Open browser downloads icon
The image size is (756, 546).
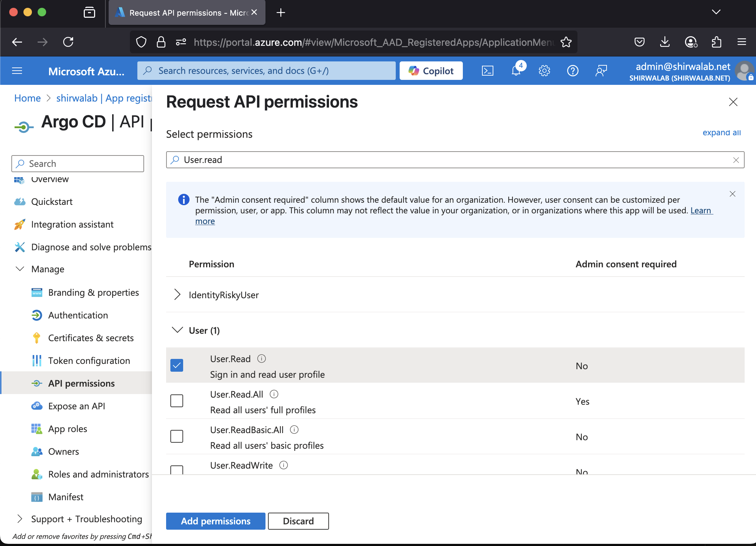pos(665,42)
